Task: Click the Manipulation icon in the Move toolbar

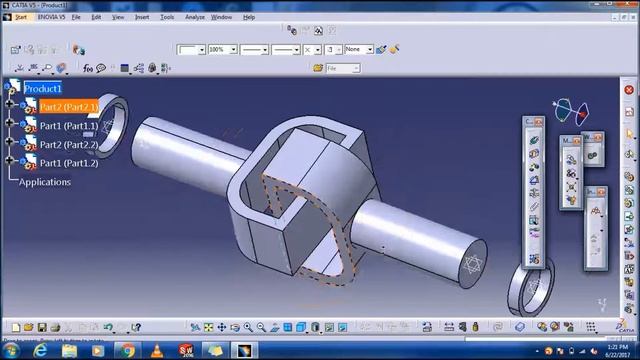Action: coord(571,160)
